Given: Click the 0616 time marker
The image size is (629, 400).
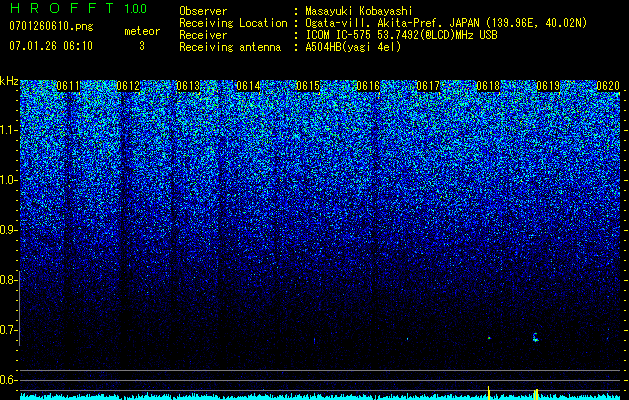Looking at the screenshot, I should 368,86.
